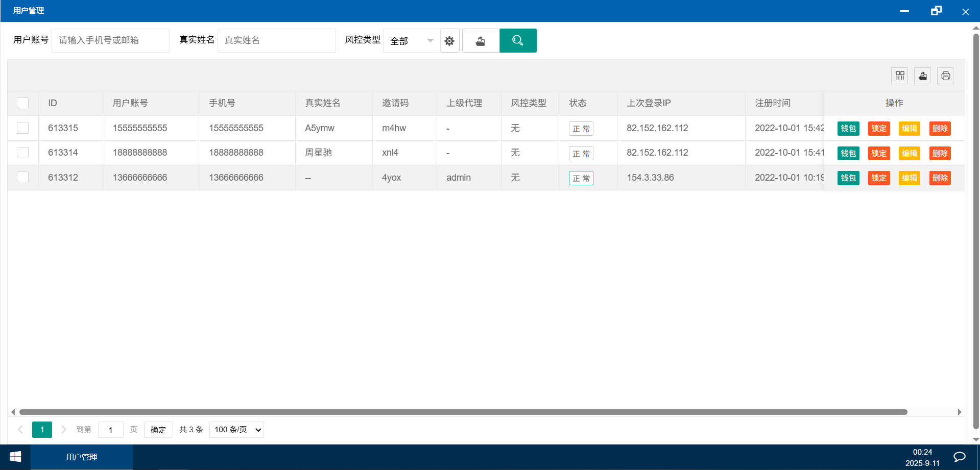Open Windows Start menu
Image resolution: width=980 pixels, height=470 pixels.
(15, 457)
